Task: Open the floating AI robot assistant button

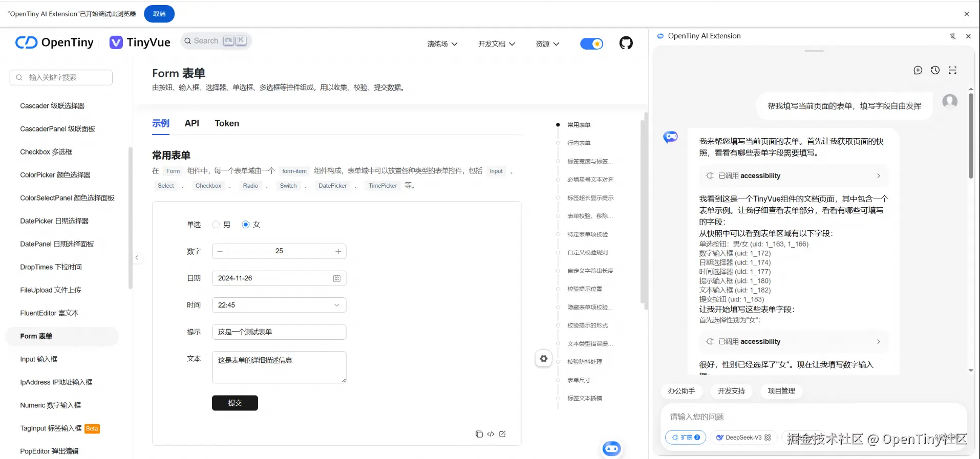Action: pos(611,449)
